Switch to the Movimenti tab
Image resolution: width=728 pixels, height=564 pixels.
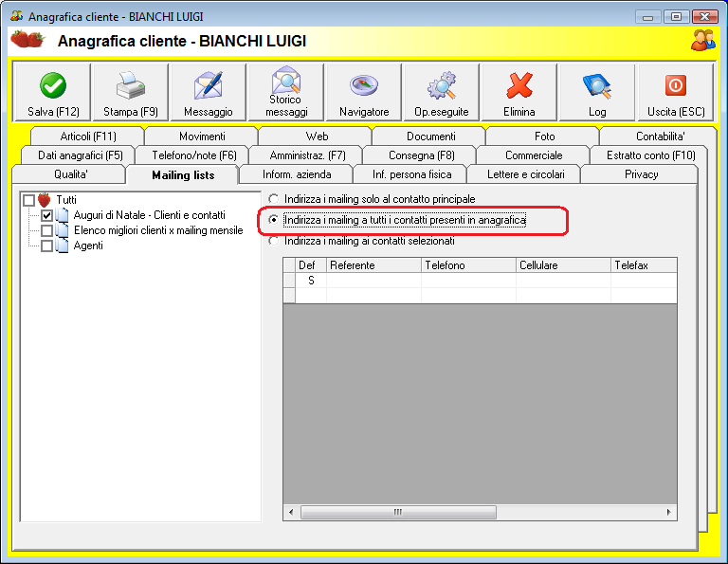coord(202,136)
